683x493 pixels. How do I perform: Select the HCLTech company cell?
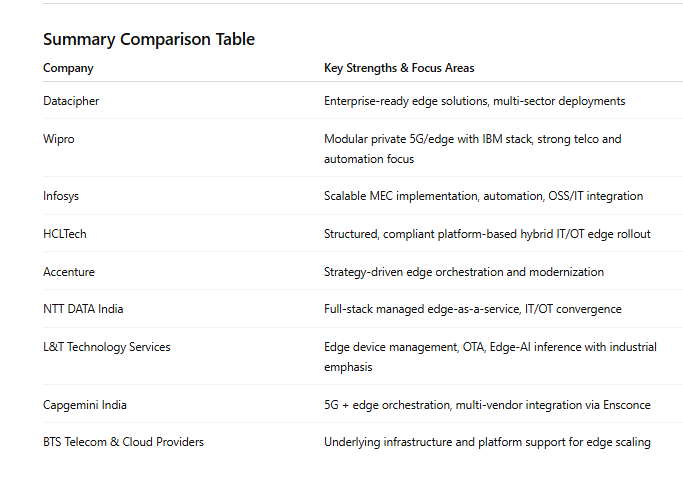pyautogui.click(x=65, y=234)
